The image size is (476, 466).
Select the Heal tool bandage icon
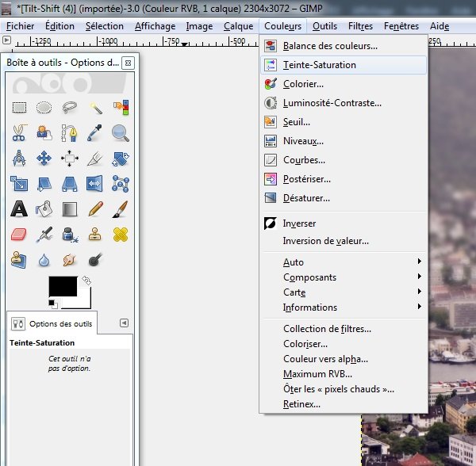tap(120, 235)
